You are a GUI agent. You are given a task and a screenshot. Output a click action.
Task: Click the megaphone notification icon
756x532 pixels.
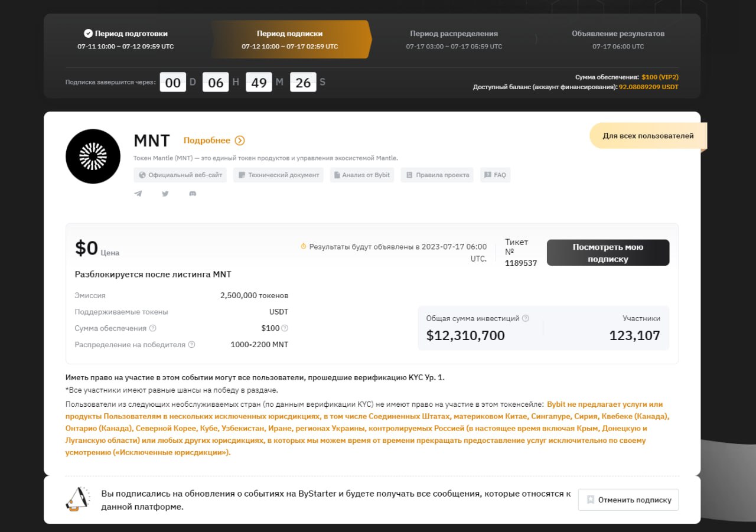click(78, 499)
